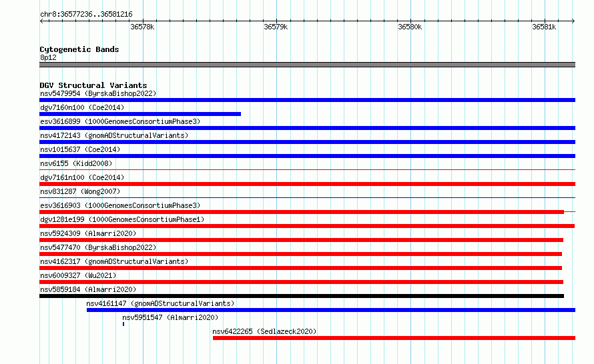Click dgv1281e199 (1000GenomesConsortiumPhase1) label

(122, 219)
